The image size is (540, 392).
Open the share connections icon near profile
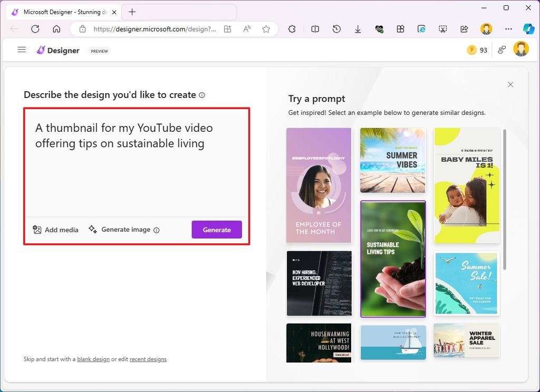pos(502,50)
